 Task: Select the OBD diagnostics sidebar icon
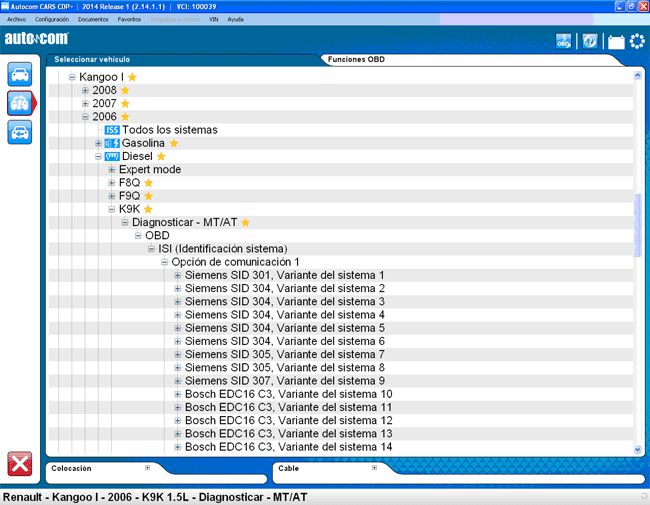19,103
